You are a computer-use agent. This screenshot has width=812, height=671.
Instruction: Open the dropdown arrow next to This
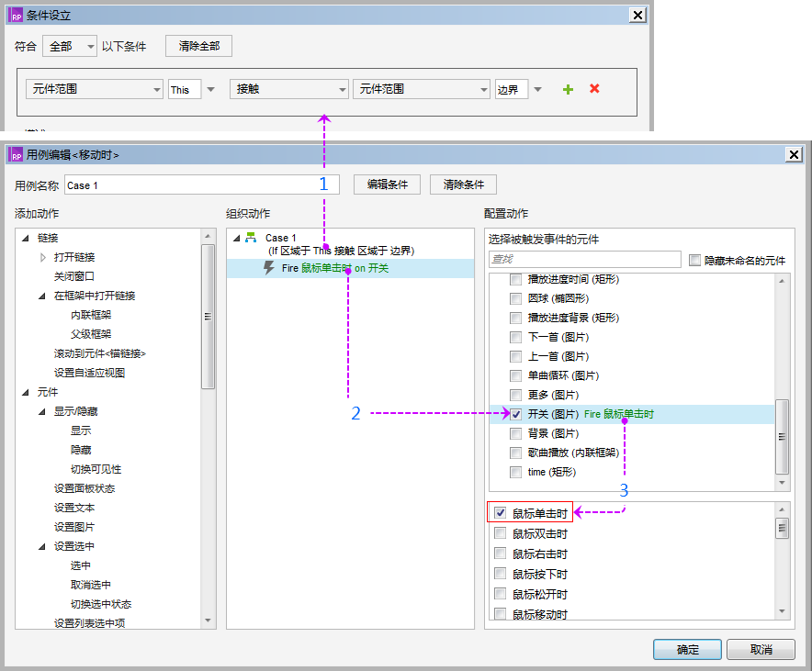[210, 90]
